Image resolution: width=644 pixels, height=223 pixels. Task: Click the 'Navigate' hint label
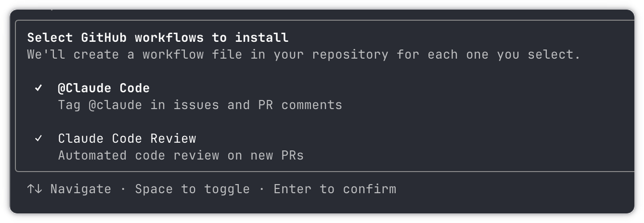80,189
